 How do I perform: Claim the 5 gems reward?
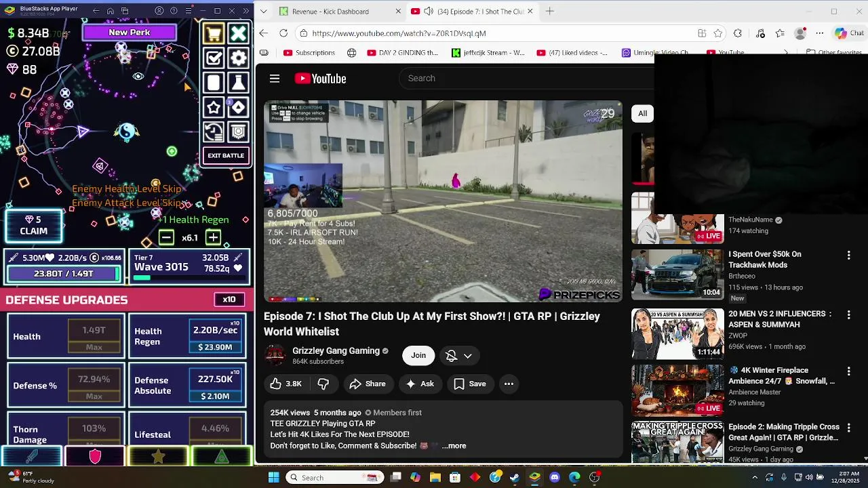coord(34,226)
